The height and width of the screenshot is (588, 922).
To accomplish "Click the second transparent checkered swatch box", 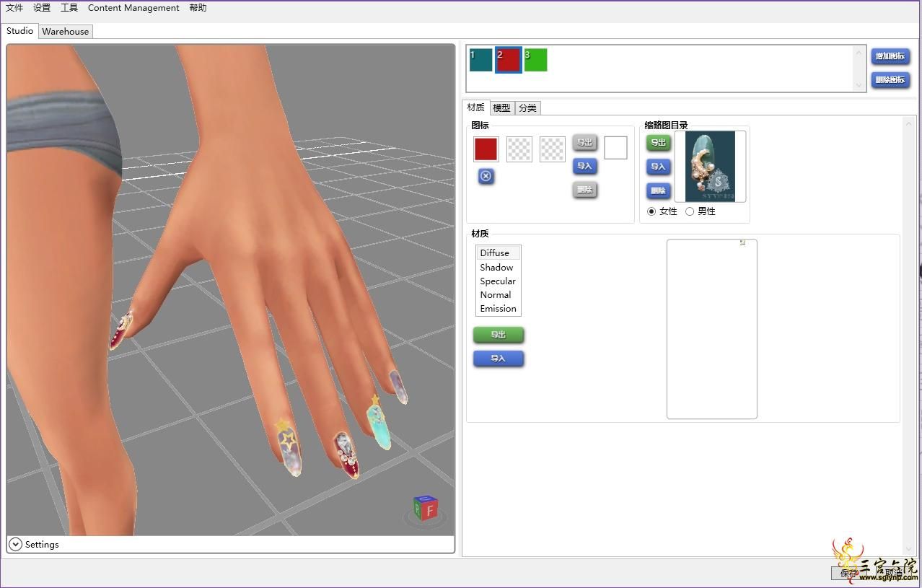I will (553, 149).
